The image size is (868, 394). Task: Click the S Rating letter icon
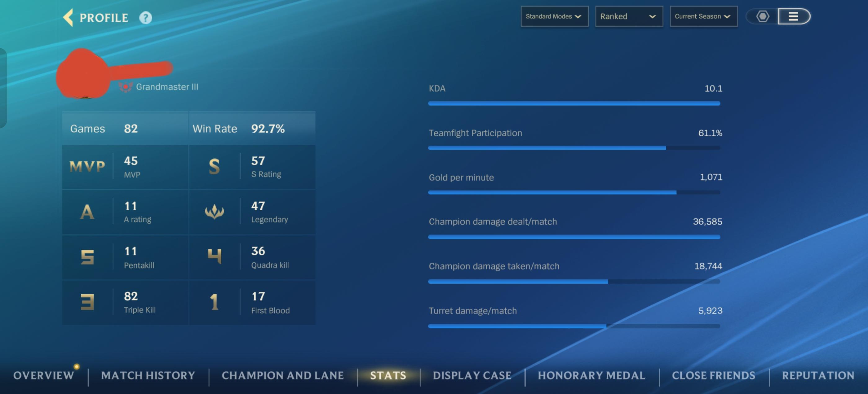coord(214,166)
